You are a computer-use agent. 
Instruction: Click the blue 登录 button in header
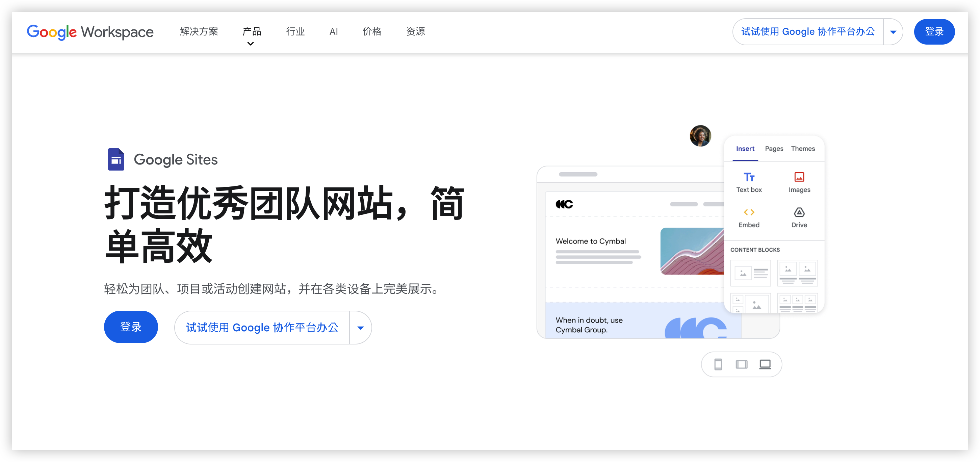tap(934, 32)
